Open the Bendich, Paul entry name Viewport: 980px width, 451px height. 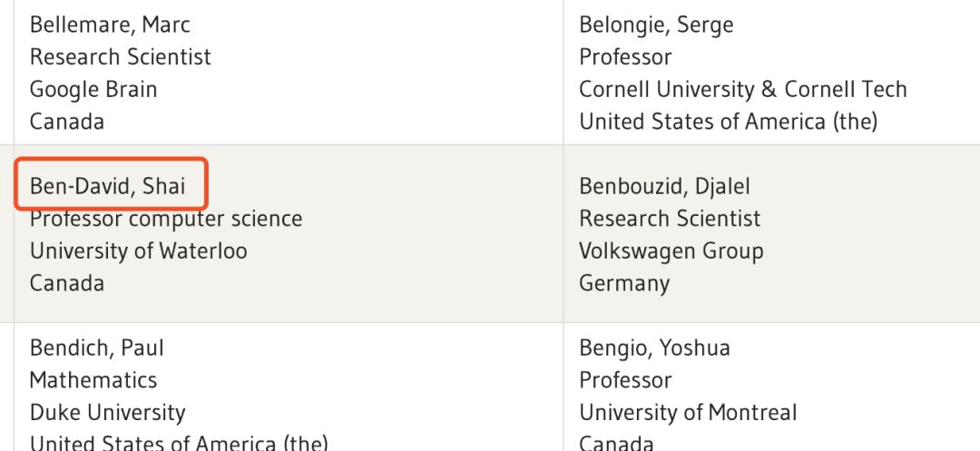coord(97,348)
